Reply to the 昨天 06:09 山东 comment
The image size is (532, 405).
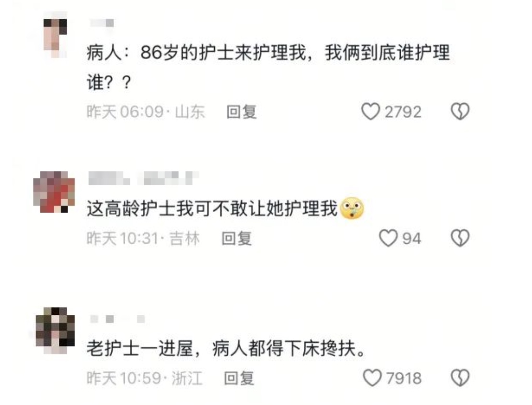click(x=242, y=112)
